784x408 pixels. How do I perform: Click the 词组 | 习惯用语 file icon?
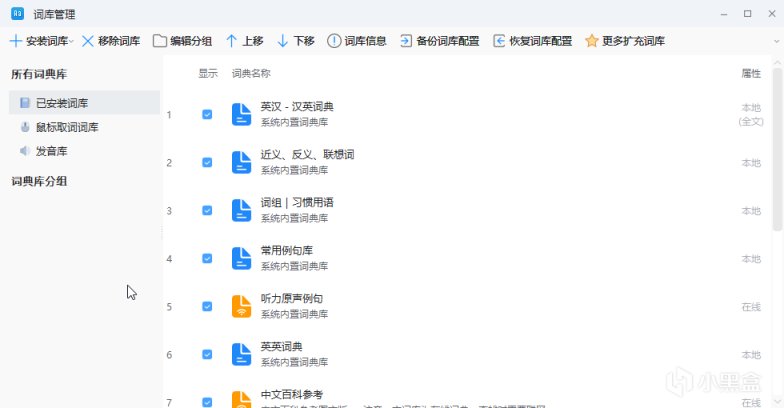(x=242, y=210)
